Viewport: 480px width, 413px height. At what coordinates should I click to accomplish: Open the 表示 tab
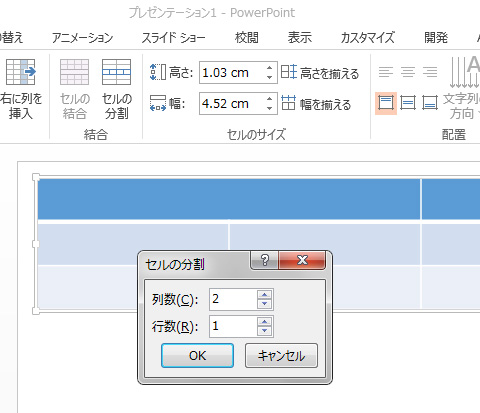tap(300, 37)
